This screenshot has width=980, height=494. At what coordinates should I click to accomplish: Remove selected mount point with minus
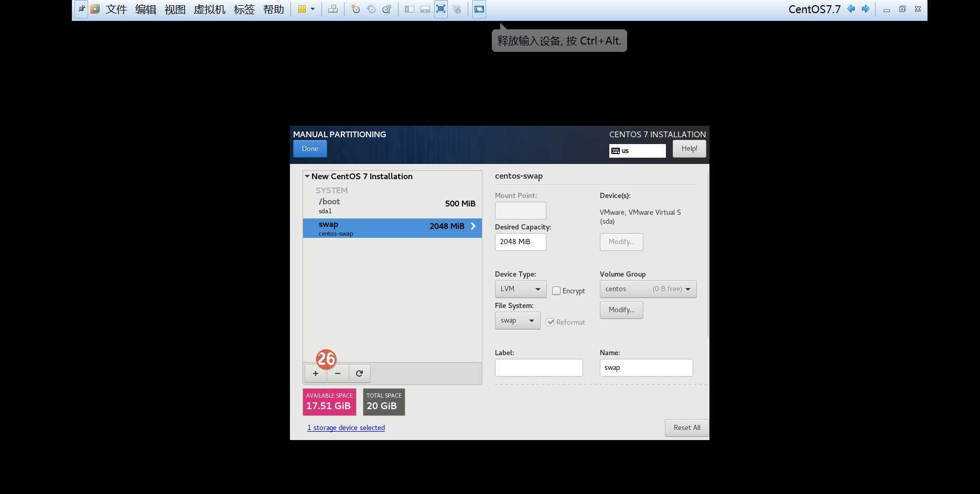pyautogui.click(x=338, y=374)
